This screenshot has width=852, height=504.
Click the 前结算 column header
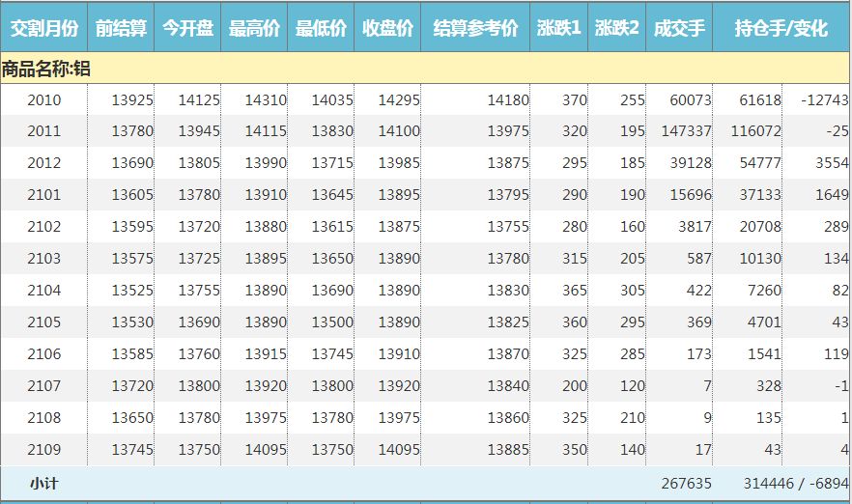(x=121, y=28)
